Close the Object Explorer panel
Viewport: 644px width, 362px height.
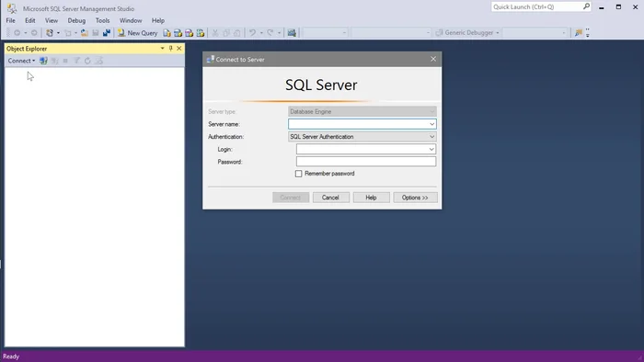pos(179,49)
